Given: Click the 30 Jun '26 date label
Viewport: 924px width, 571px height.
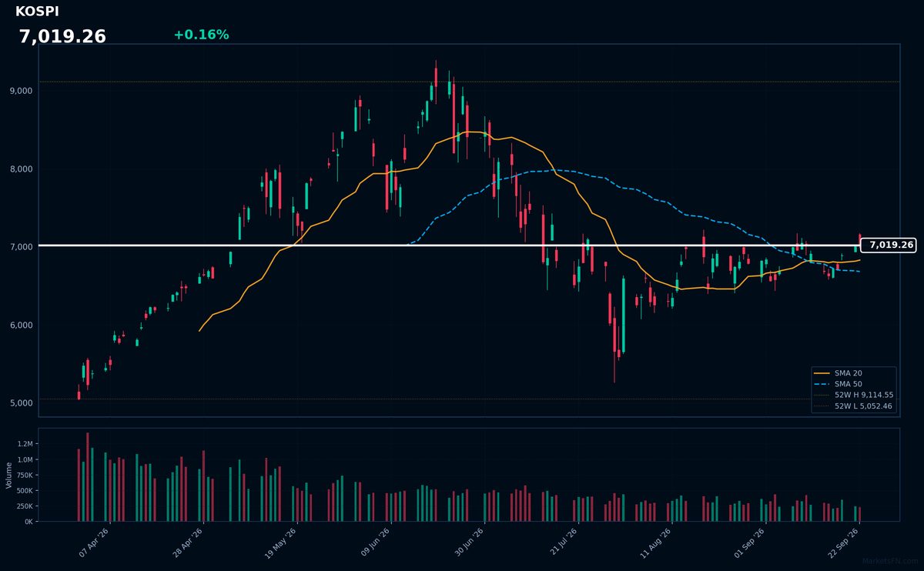Looking at the screenshot, I should [x=469, y=543].
